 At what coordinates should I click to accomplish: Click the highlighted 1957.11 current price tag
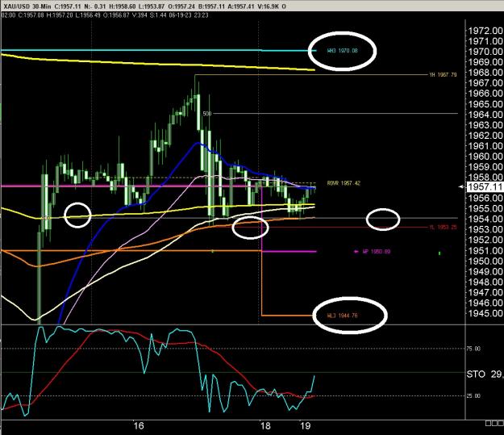coord(485,186)
